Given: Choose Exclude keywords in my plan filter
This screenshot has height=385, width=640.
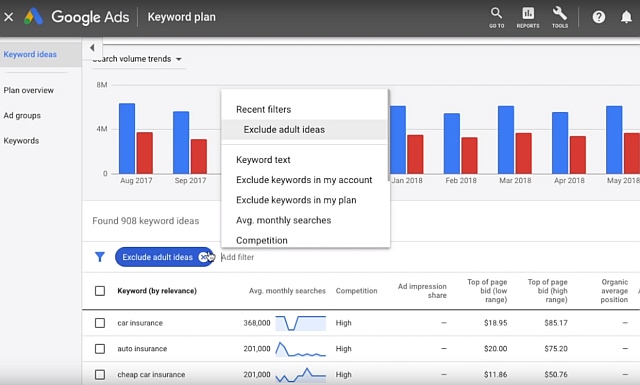Looking at the screenshot, I should [x=304, y=200].
